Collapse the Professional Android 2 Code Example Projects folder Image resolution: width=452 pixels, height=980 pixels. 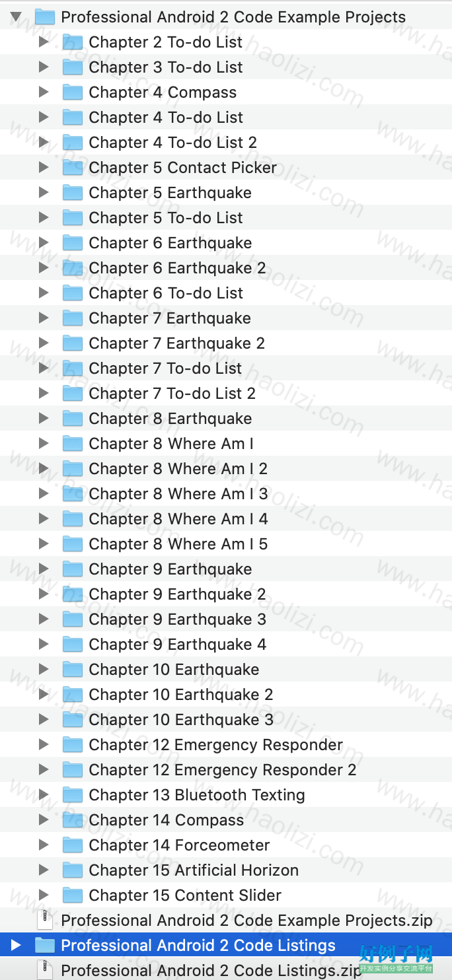(x=16, y=17)
